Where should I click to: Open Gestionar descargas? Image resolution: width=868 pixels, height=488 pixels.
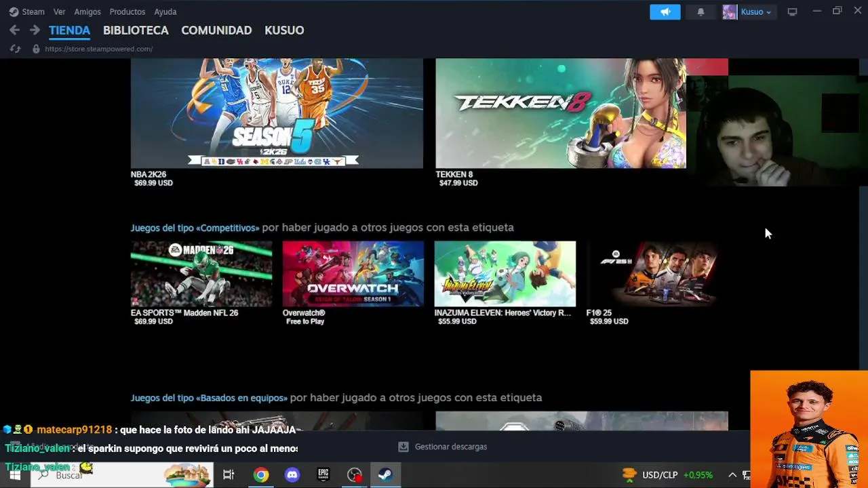[451, 447]
